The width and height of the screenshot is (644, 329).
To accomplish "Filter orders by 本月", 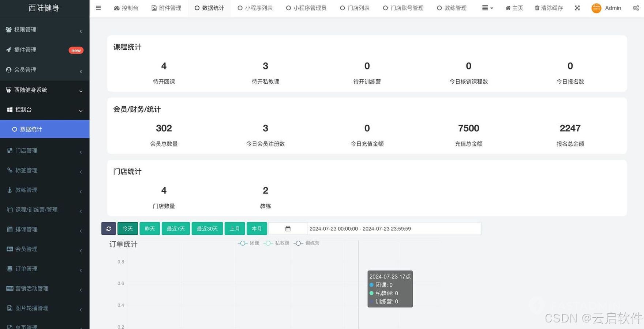I will 257,228.
